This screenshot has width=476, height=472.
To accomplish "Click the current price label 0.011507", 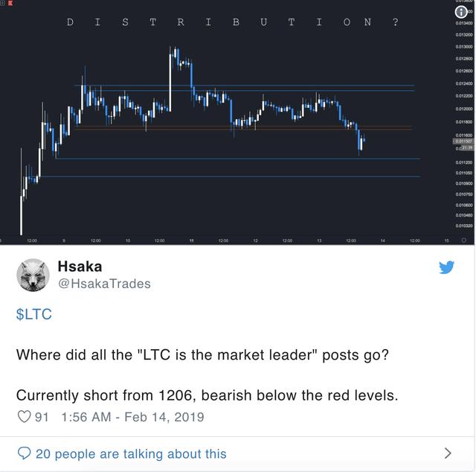I will click(x=463, y=141).
